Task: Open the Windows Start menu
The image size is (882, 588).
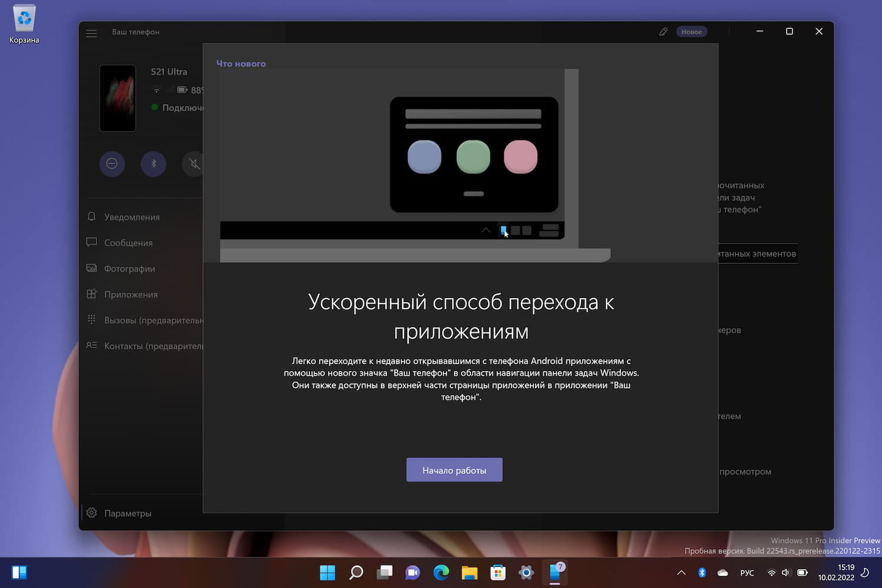Action: [328, 572]
